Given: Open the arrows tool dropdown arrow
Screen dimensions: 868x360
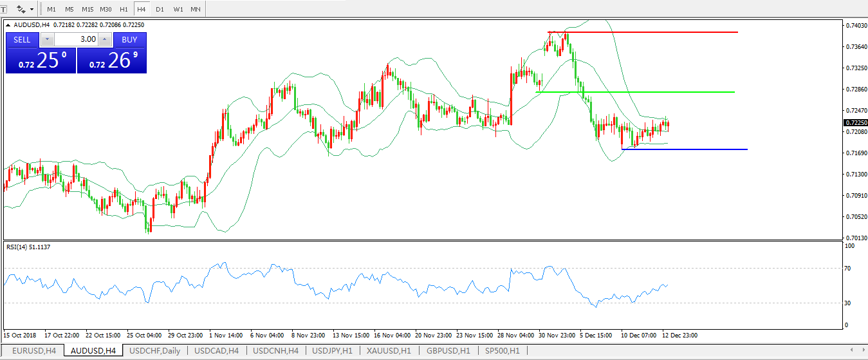Looking at the screenshot, I should tap(32, 9).
